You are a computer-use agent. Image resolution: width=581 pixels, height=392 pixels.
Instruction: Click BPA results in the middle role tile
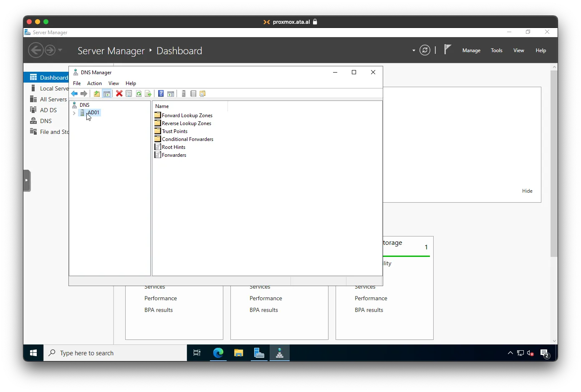[x=264, y=310]
